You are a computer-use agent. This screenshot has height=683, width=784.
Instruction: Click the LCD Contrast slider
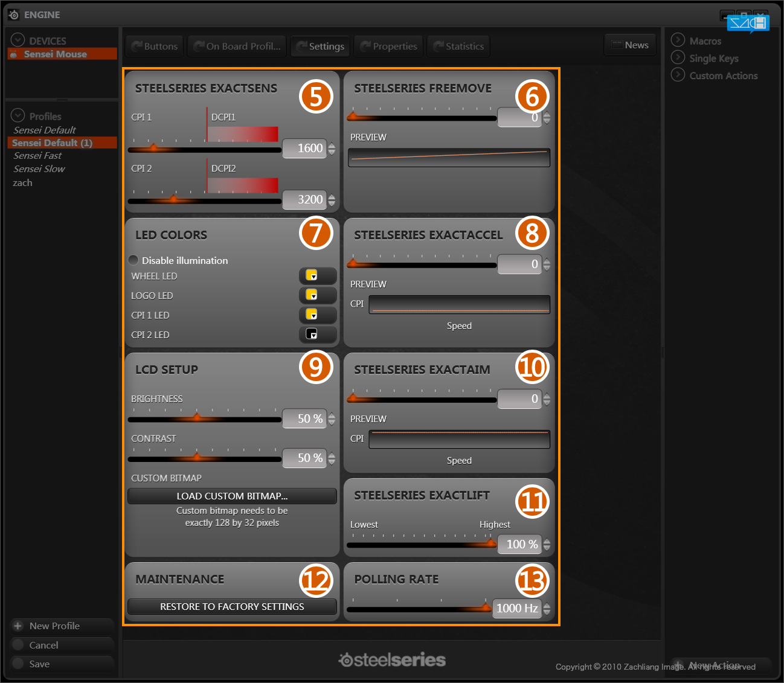pos(205,458)
